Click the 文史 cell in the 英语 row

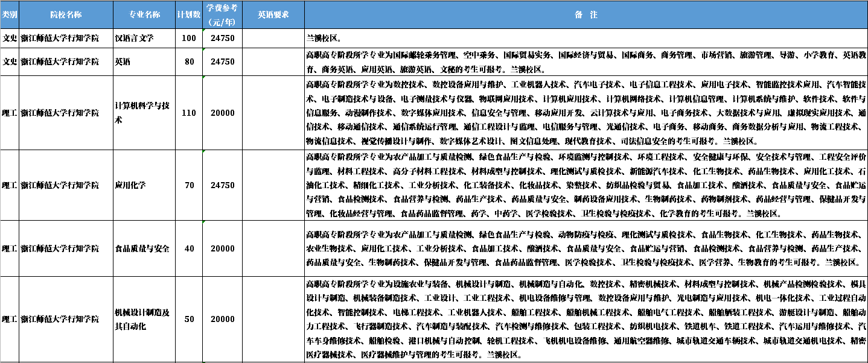(10, 62)
